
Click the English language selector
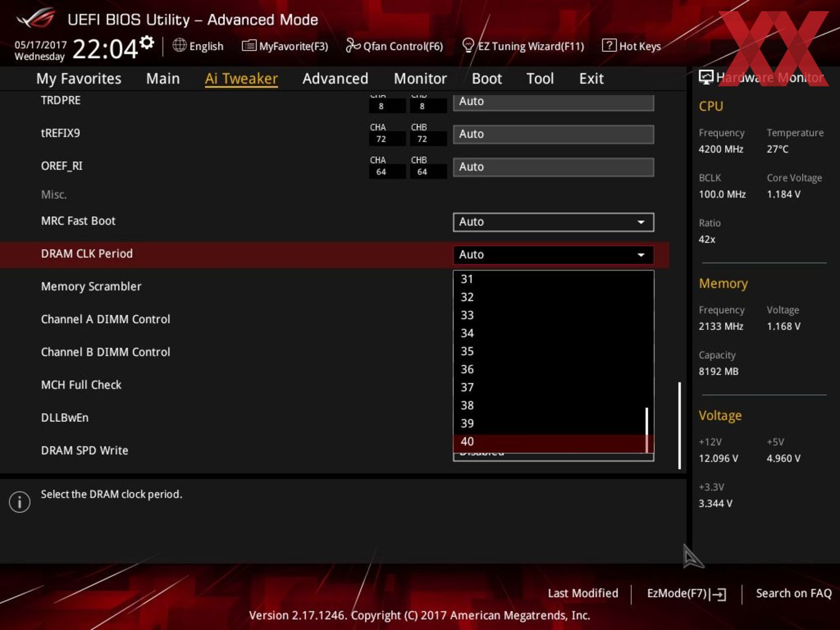point(198,46)
